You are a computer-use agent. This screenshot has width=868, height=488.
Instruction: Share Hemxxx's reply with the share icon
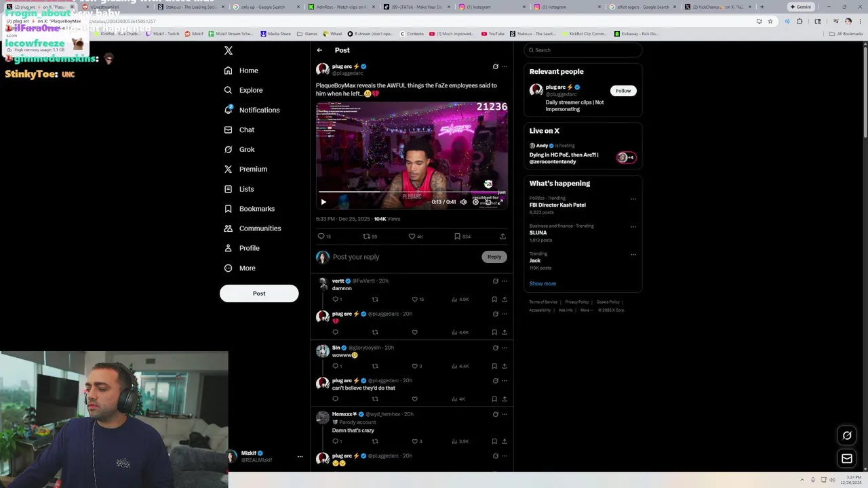tap(505, 441)
